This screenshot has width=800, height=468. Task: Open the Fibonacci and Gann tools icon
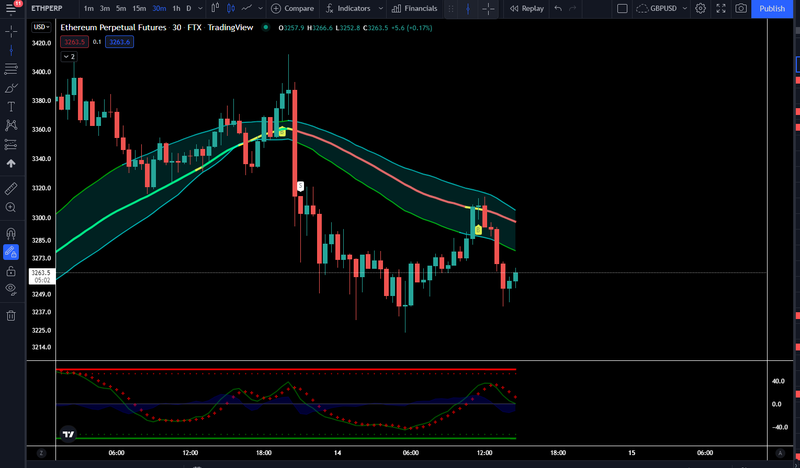click(x=11, y=69)
